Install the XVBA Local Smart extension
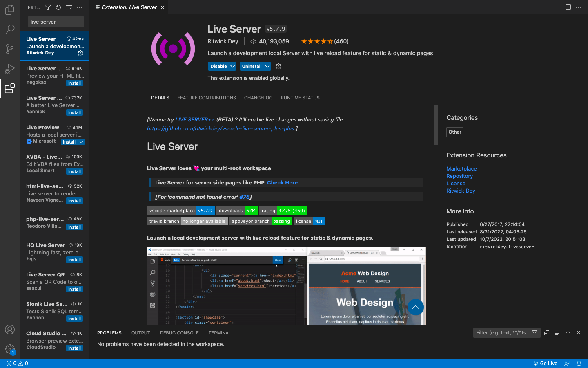This screenshot has width=588, height=368. tap(74, 171)
